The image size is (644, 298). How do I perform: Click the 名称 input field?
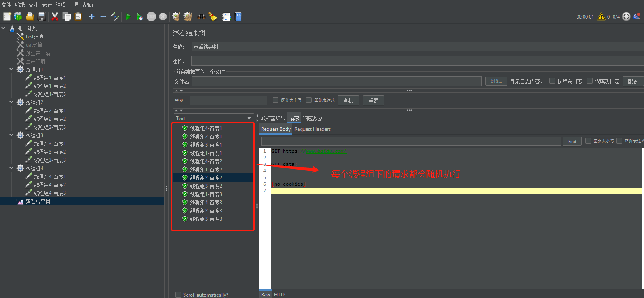(x=417, y=47)
